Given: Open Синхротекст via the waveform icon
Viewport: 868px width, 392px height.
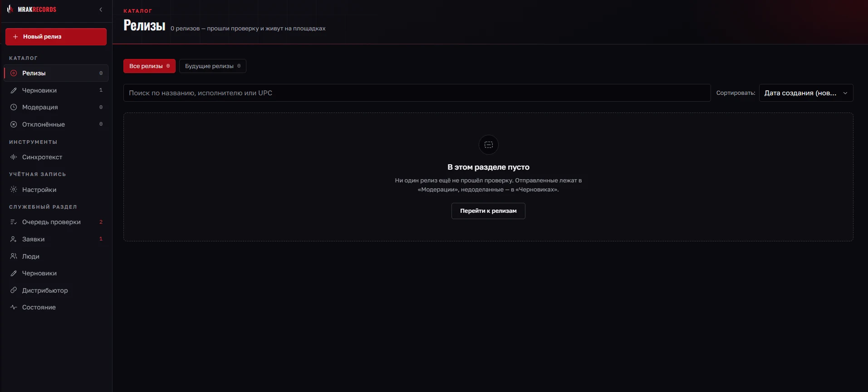Looking at the screenshot, I should tap(14, 157).
